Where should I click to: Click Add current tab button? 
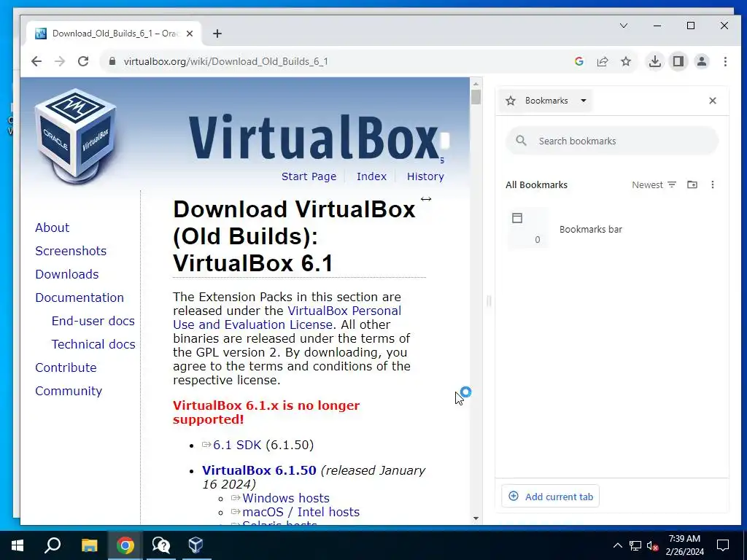point(550,497)
